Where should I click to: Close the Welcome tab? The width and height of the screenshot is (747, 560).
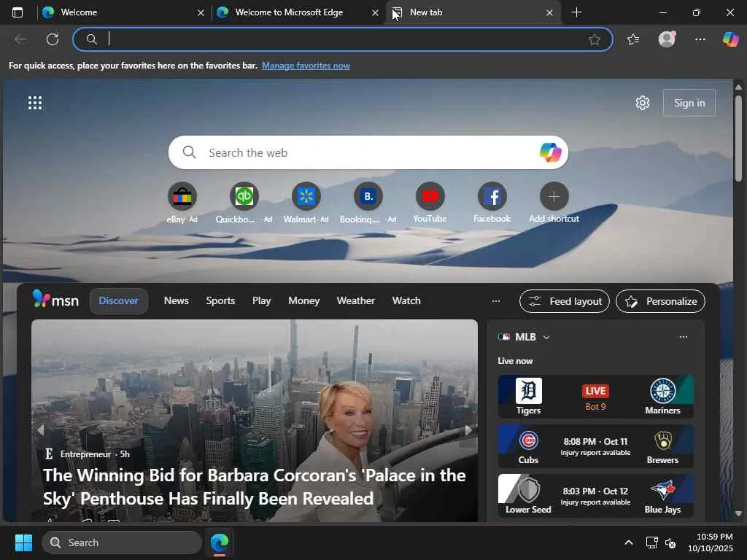click(201, 13)
